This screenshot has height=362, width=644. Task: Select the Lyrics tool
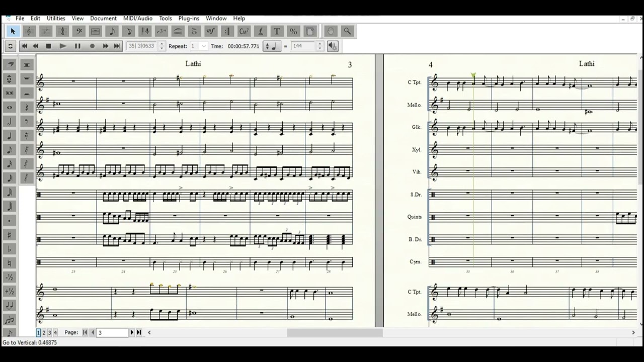tap(260, 31)
